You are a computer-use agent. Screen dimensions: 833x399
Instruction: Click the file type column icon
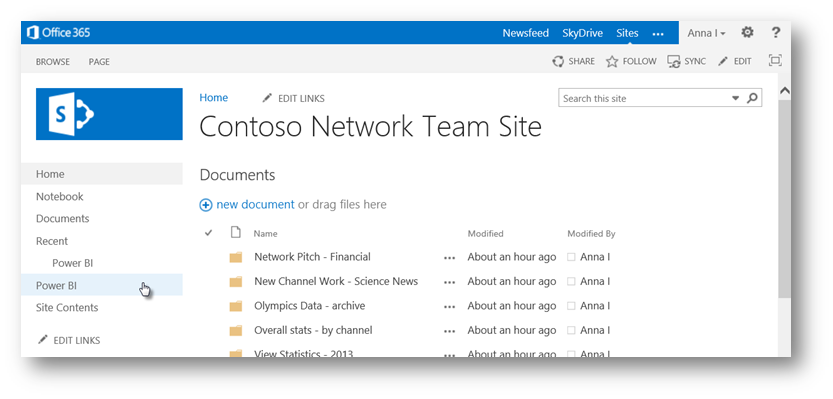coord(235,232)
